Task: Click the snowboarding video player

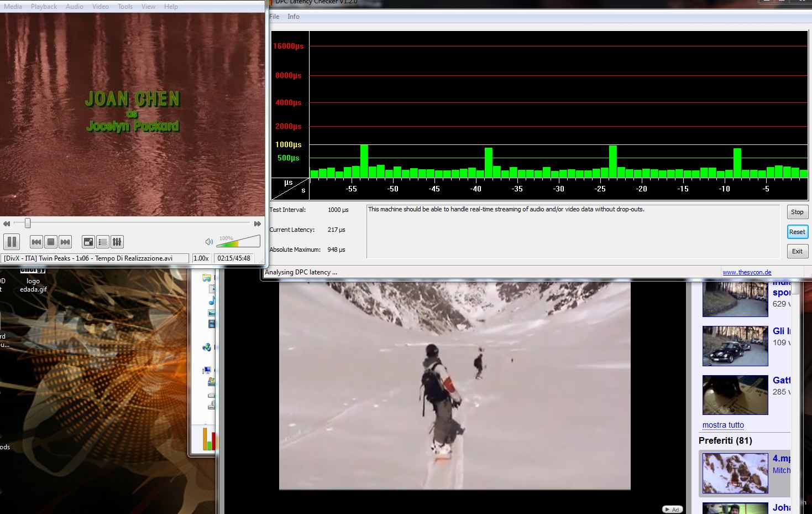Action: pos(454,386)
